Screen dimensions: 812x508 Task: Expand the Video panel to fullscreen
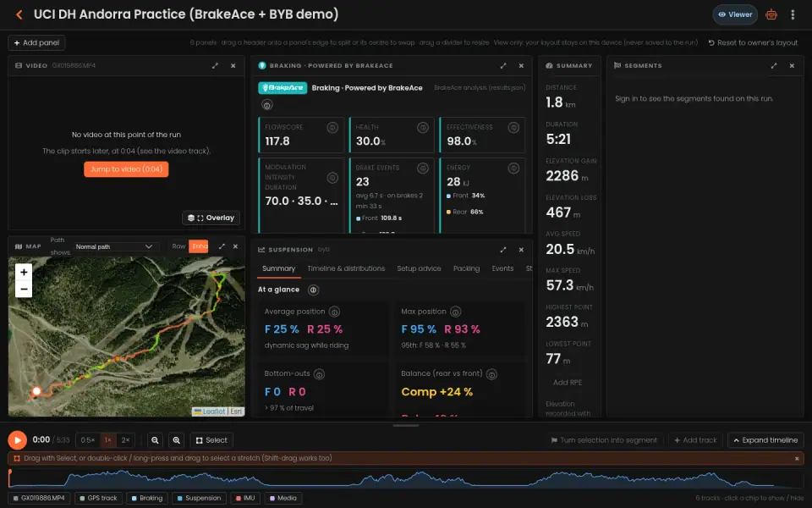coord(215,66)
